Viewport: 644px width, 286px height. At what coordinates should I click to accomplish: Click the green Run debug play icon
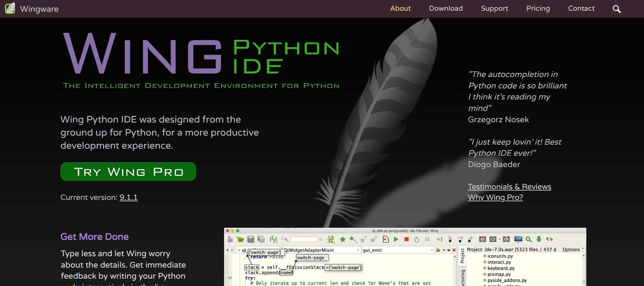coord(396,239)
